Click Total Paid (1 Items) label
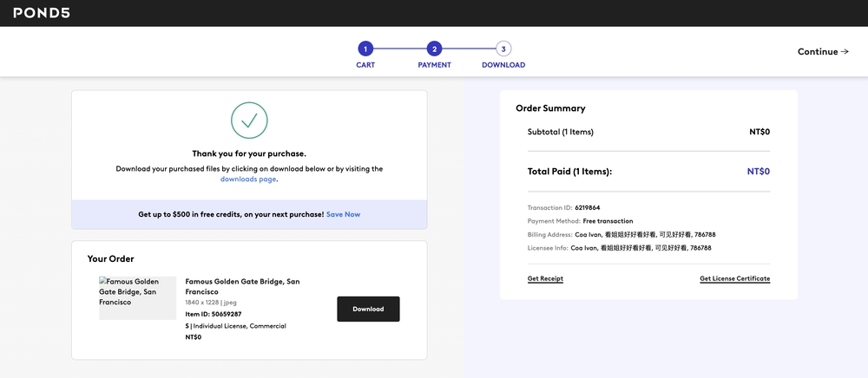The width and height of the screenshot is (868, 378). (x=569, y=172)
